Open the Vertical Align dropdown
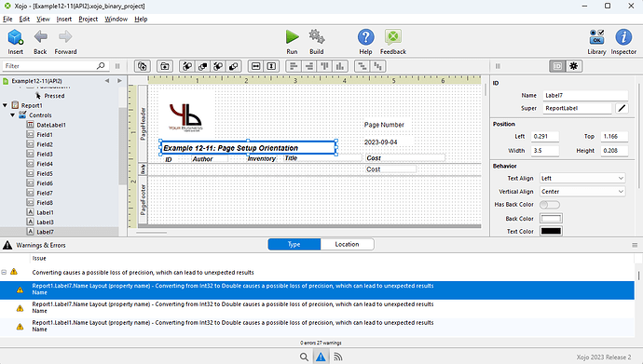 [582, 191]
